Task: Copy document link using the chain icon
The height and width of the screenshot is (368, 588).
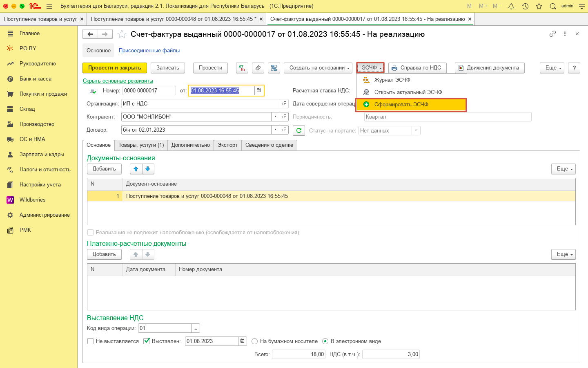Action: (x=552, y=34)
